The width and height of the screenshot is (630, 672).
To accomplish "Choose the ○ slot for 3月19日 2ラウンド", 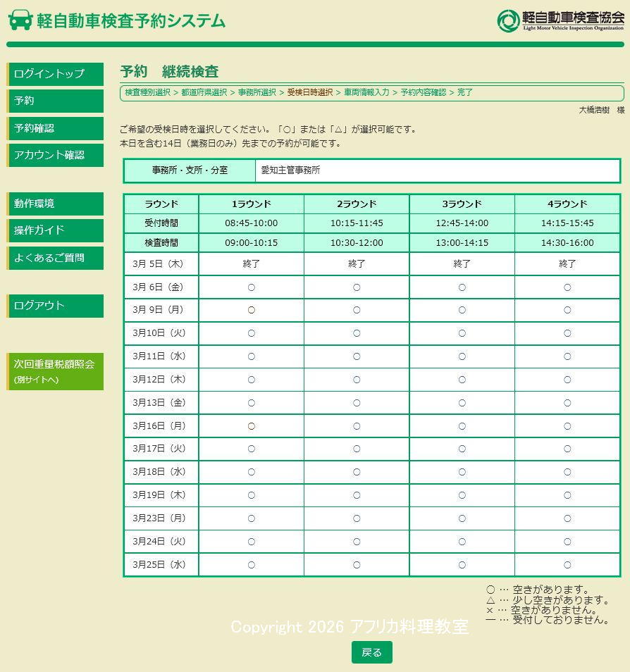I will pos(357,495).
